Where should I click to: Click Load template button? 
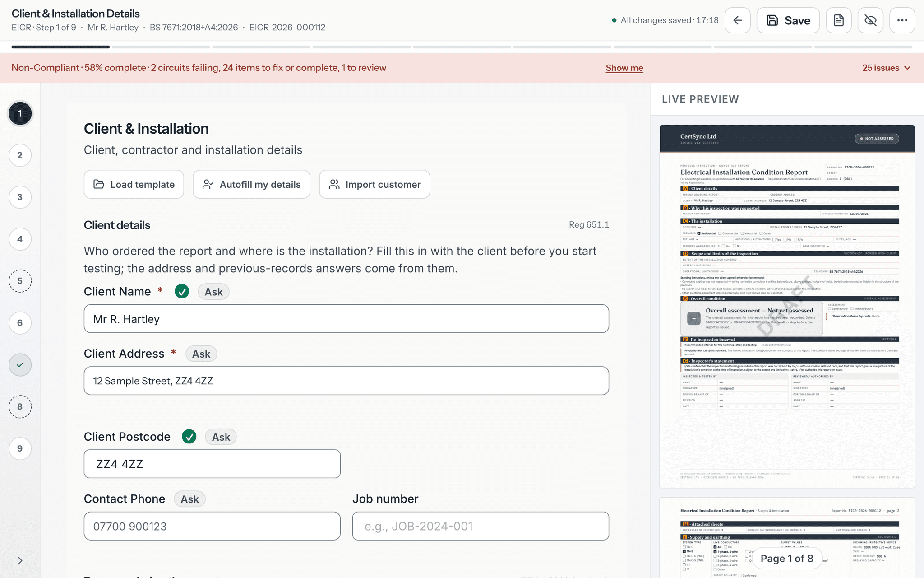coord(134,184)
